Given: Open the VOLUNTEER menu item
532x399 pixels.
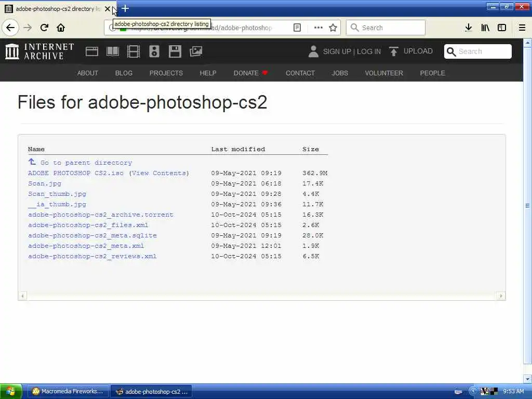Looking at the screenshot, I should coord(384,73).
